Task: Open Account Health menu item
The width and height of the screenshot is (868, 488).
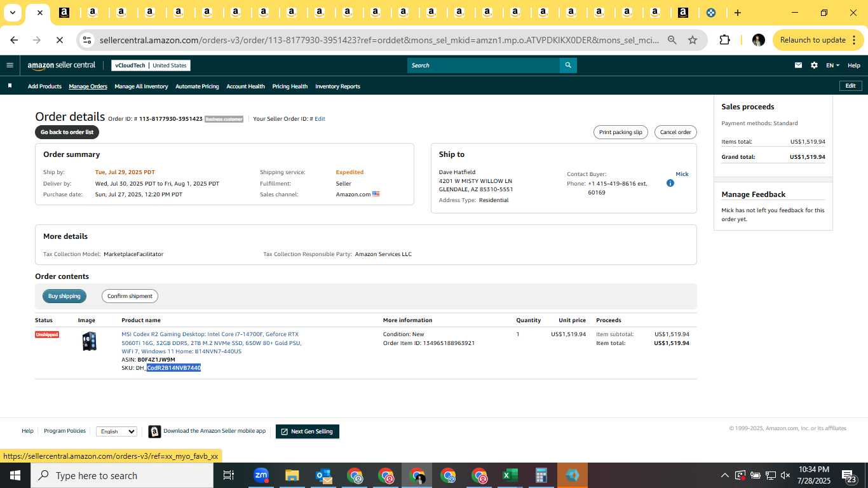Action: [245, 86]
